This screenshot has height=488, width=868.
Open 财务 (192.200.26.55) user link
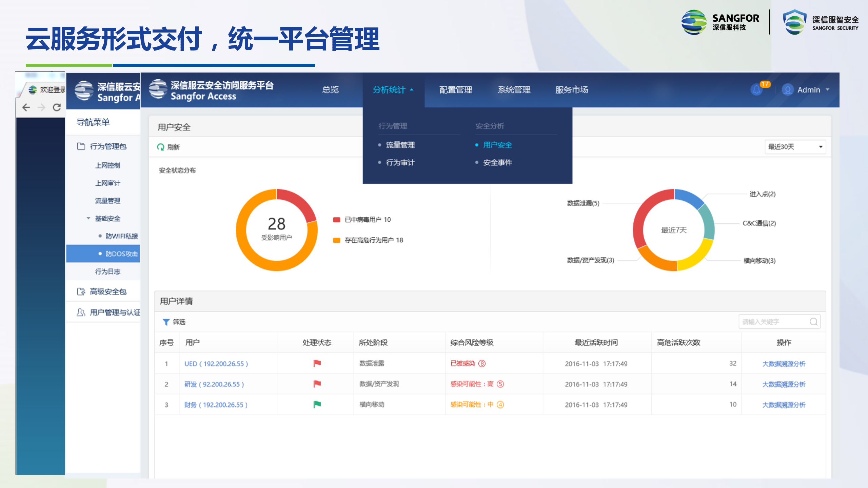coord(216,405)
